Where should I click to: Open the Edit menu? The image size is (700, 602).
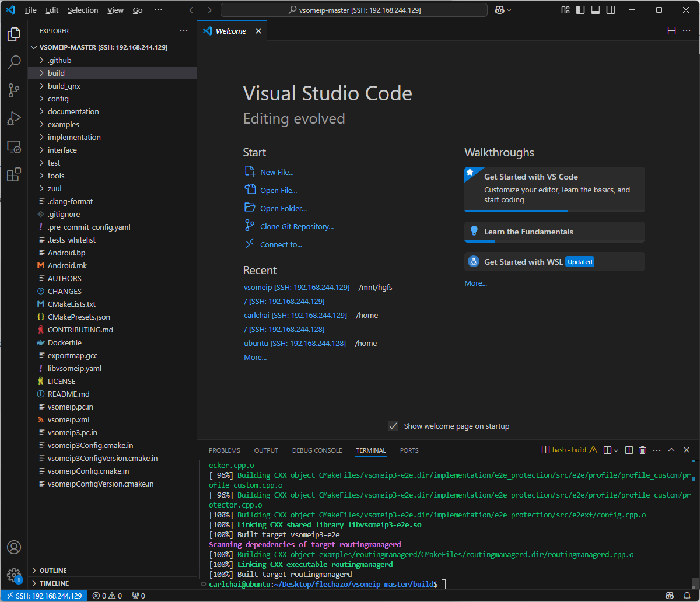pos(52,10)
